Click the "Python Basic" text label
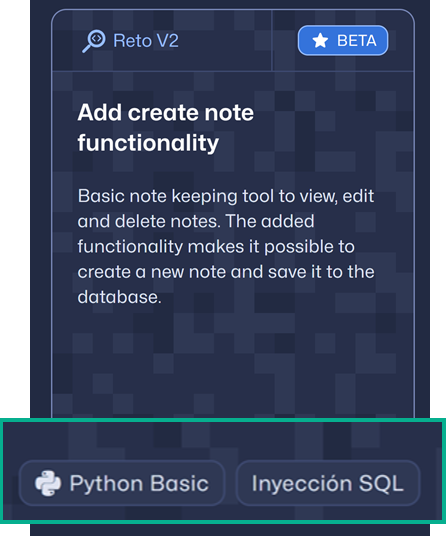The width and height of the screenshot is (447, 536). [x=139, y=484]
